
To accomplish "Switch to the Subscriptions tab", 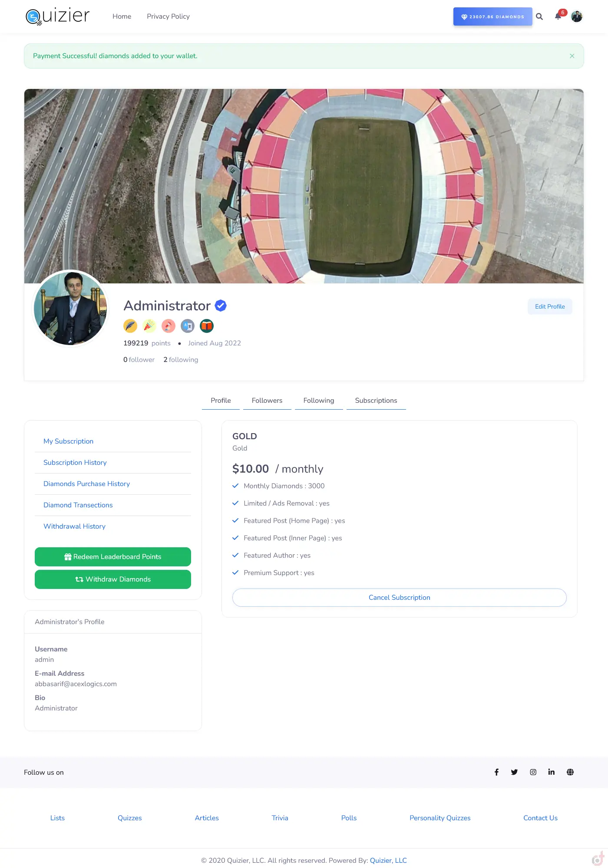I will click(376, 401).
